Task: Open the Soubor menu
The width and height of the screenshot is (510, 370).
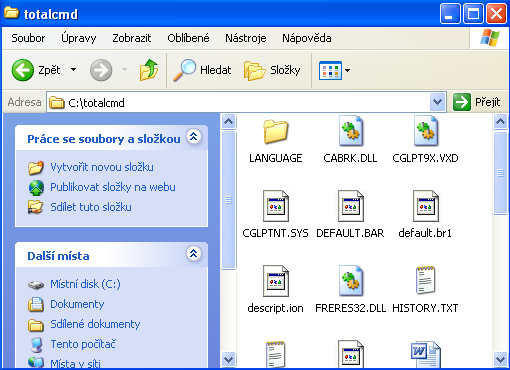Action: click(28, 38)
